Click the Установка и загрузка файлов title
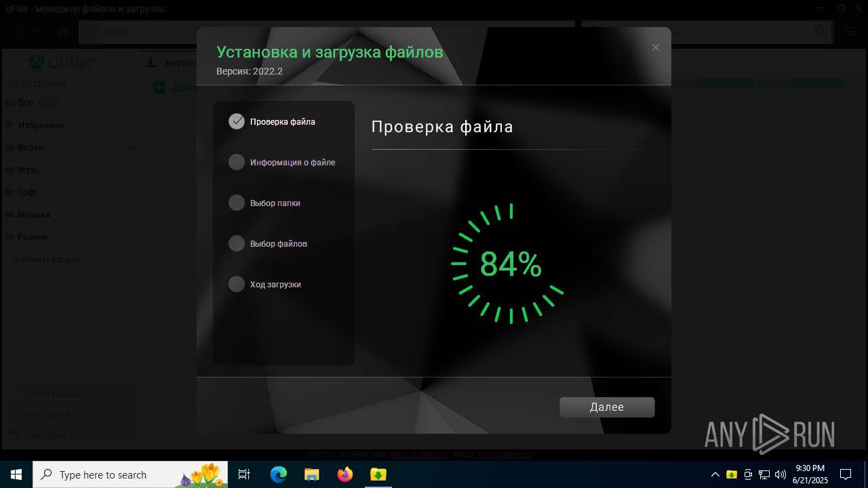 point(330,52)
